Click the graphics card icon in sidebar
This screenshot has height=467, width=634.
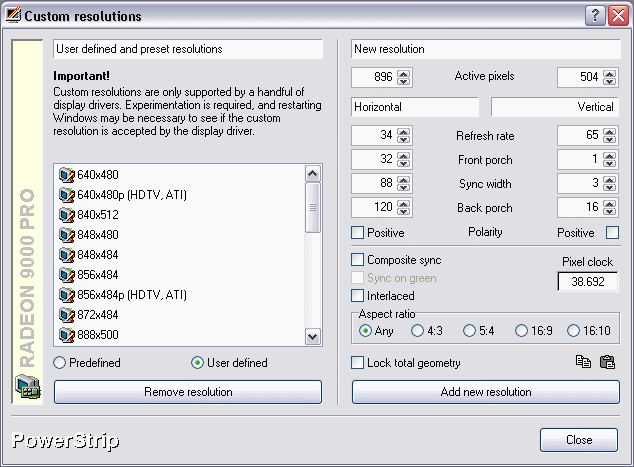click(x=27, y=386)
